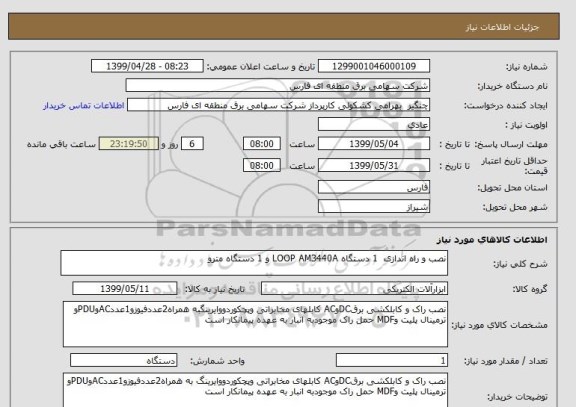Click the label شهر محل تحویل
The width and height of the screenshot is (576, 407).
(515, 208)
